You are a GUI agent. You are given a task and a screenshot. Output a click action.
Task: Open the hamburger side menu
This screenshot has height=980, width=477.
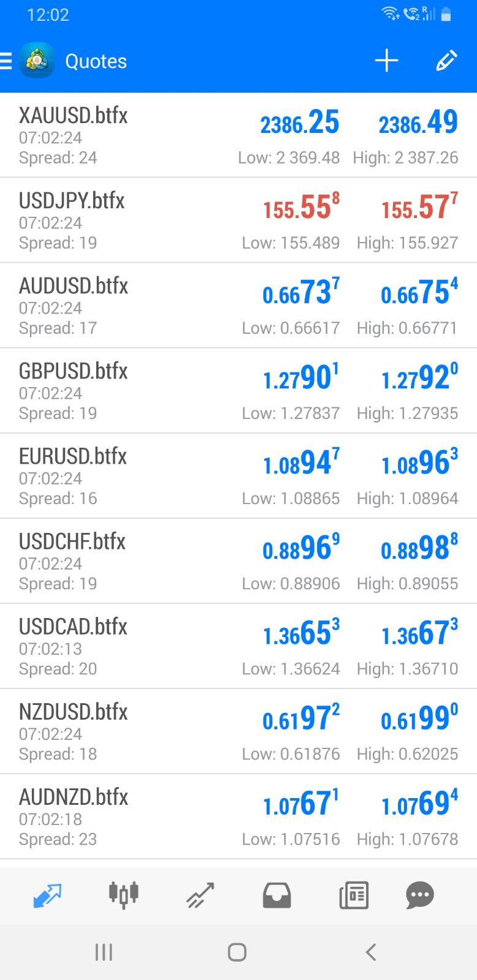coord(6,61)
